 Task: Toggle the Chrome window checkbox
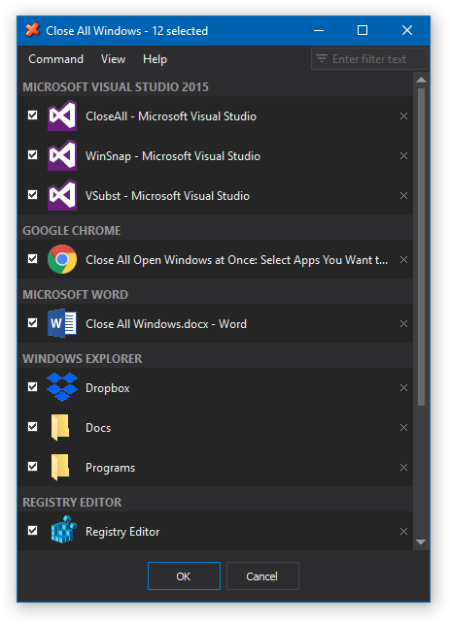click(x=33, y=259)
